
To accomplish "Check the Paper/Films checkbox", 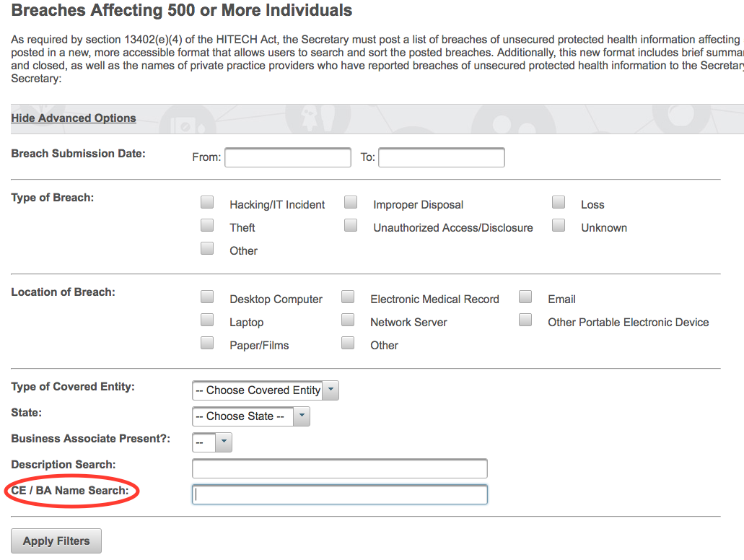I will [207, 344].
